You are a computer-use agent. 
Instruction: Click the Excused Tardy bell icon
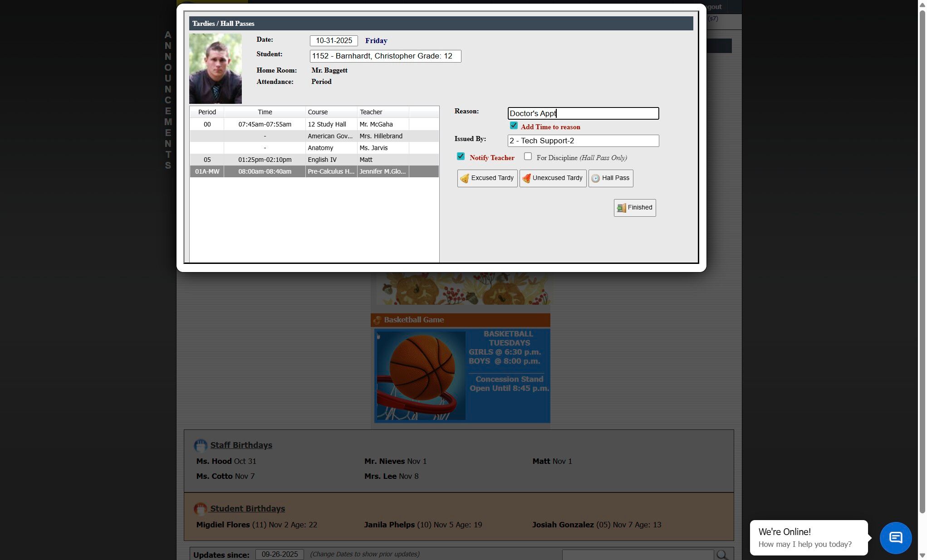click(x=464, y=178)
